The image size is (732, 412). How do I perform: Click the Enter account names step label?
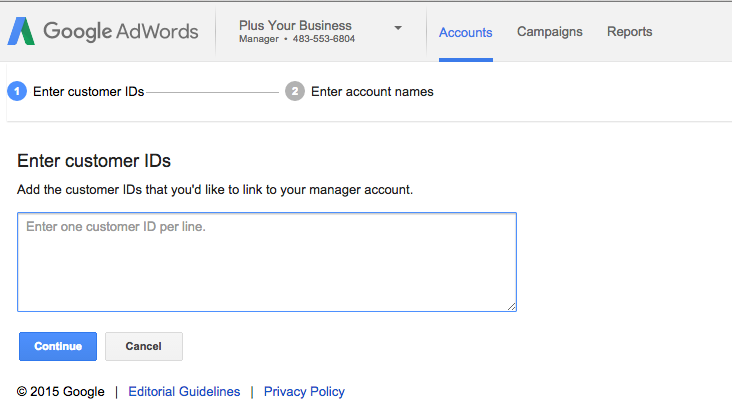tap(372, 91)
